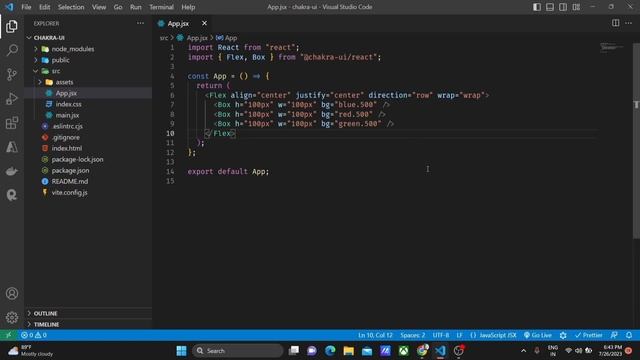This screenshot has height=360, width=640.
Task: Show hidden system tray icons chevron
Action: [523, 351]
